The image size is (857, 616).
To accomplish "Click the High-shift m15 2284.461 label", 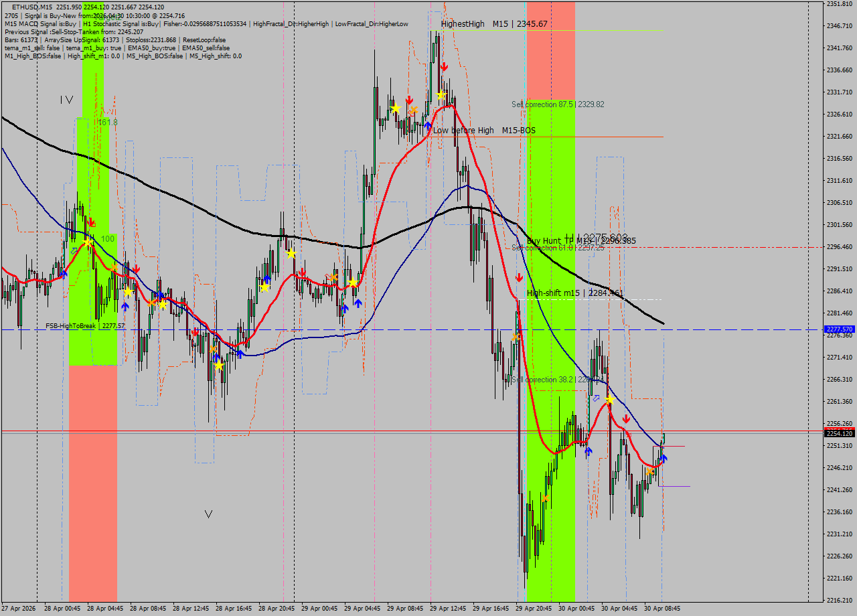I will click(574, 293).
